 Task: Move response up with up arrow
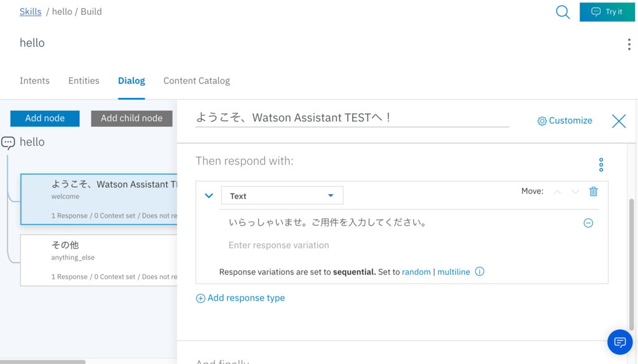click(x=558, y=192)
